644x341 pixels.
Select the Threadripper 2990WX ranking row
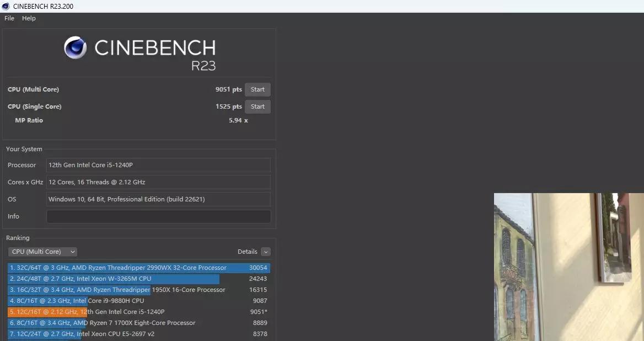point(139,268)
